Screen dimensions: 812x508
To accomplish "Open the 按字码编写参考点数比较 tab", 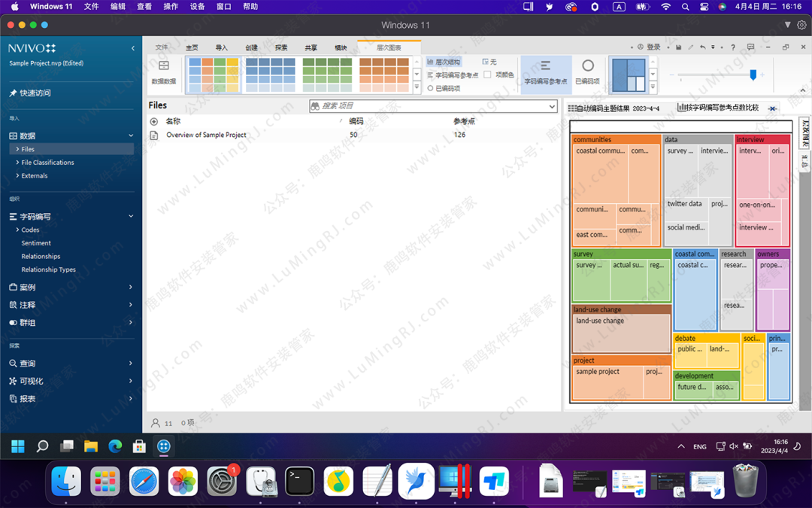I will click(721, 108).
